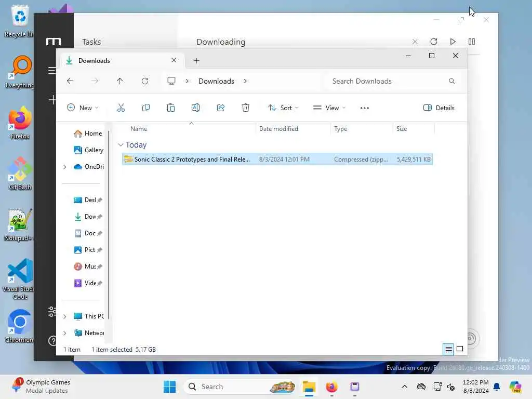Expand the Network tree node
Screen dimensions: 532x399
pos(65,333)
